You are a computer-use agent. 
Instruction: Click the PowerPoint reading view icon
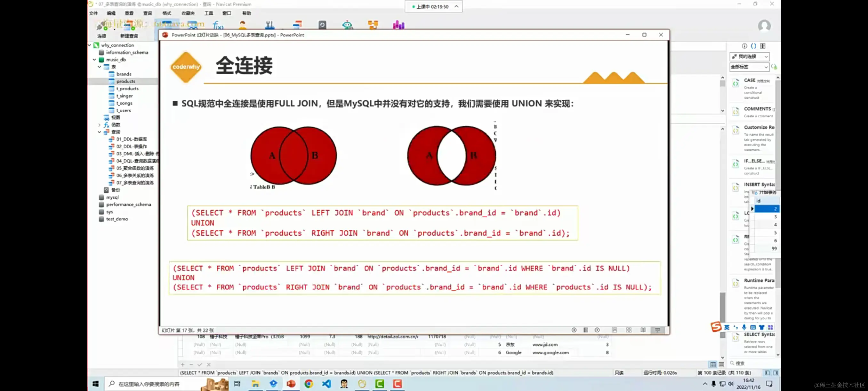643,330
